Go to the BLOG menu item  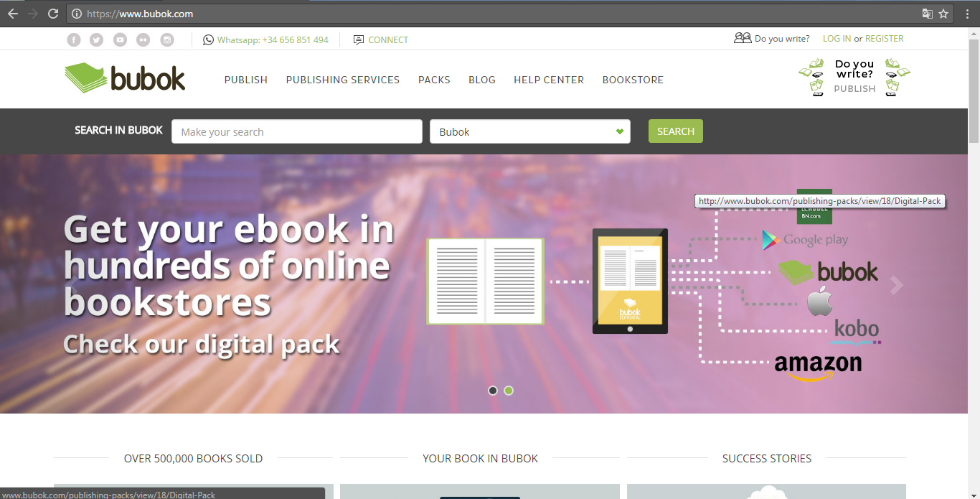(x=482, y=80)
